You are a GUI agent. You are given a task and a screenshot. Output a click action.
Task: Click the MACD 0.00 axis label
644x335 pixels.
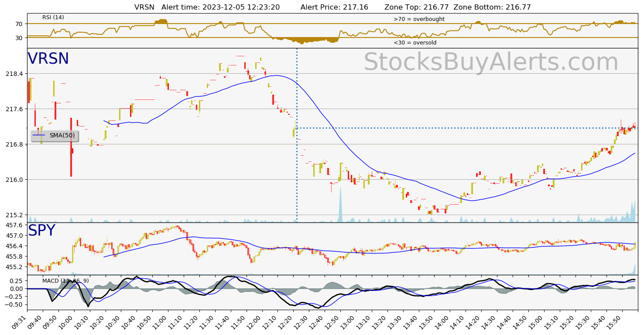click(x=17, y=289)
